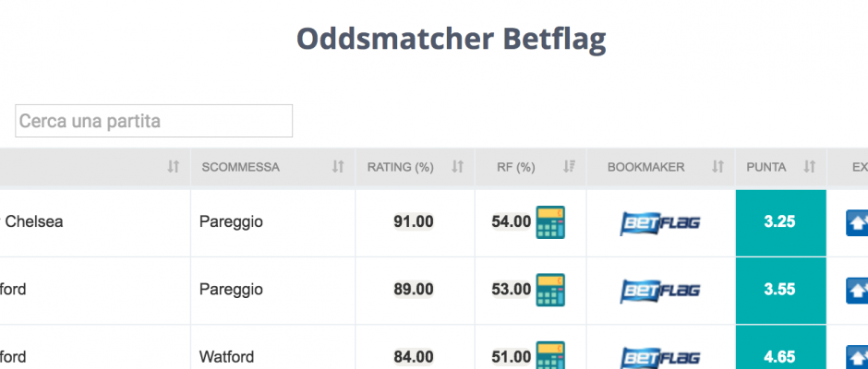Select the 3.55 punta odds cell

click(780, 291)
